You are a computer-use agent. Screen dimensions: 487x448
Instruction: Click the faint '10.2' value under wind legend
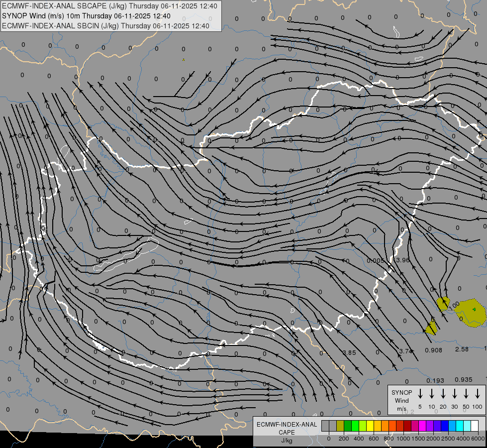pos(408,412)
